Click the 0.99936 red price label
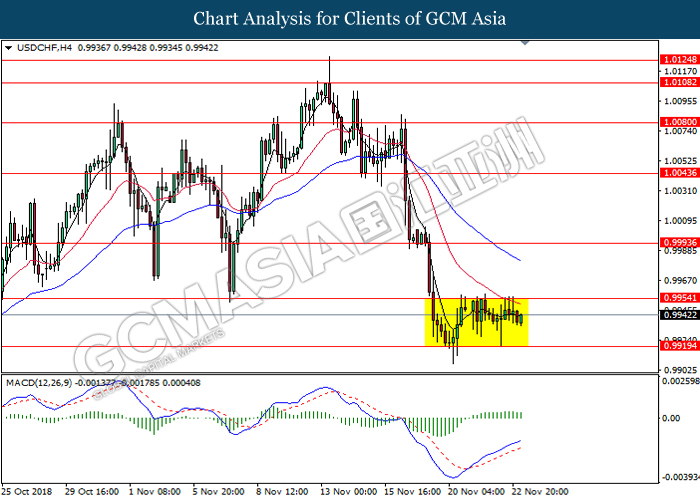The height and width of the screenshot is (500, 700). [679, 242]
